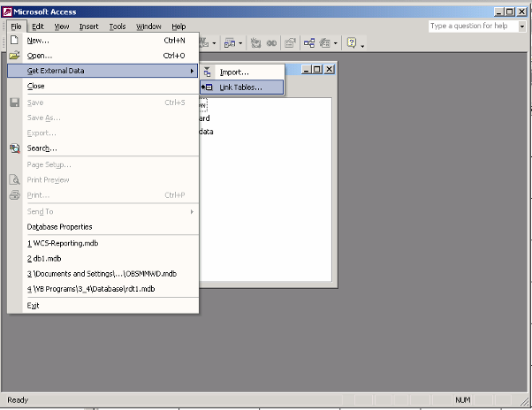Open the Edit menu

pyautogui.click(x=38, y=27)
